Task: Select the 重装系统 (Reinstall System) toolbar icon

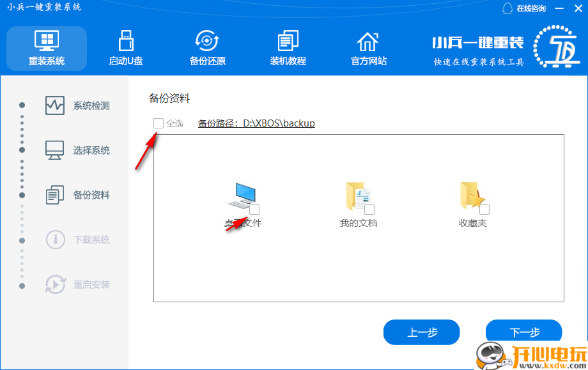Action: pyautogui.click(x=47, y=48)
